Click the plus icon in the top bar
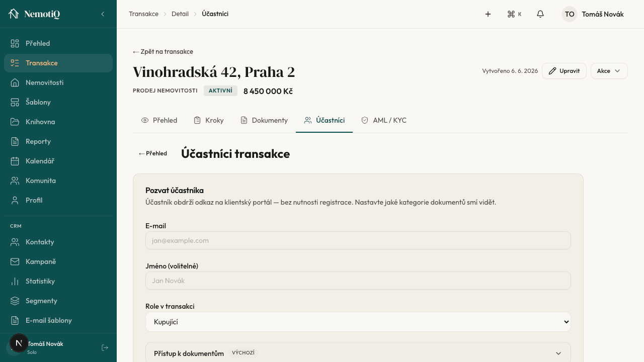This screenshot has height=362, width=644. 488,14
